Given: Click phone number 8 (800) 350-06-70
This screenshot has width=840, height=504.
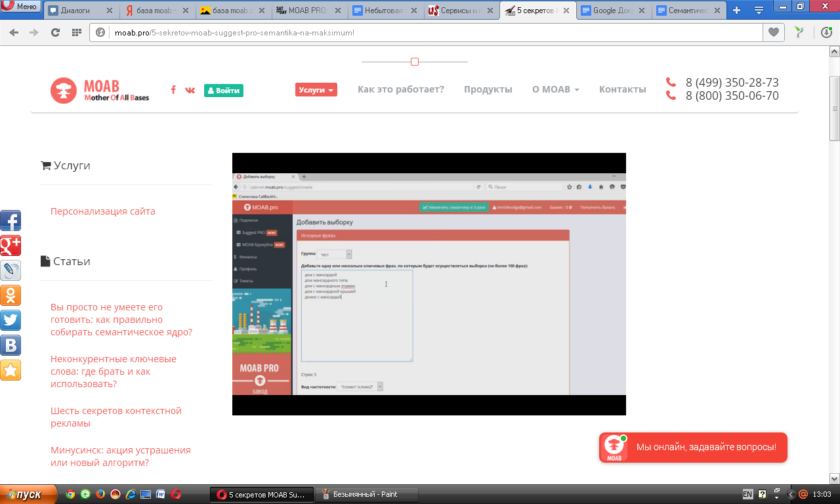Looking at the screenshot, I should [732, 96].
